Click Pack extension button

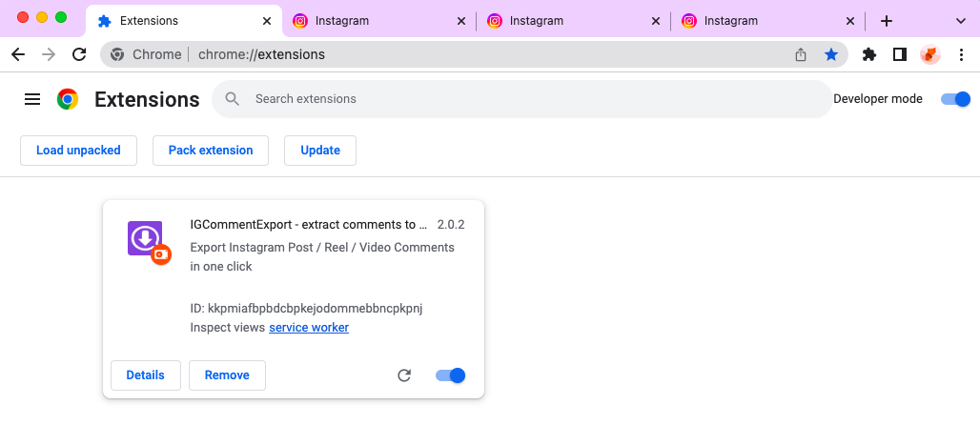211,151
